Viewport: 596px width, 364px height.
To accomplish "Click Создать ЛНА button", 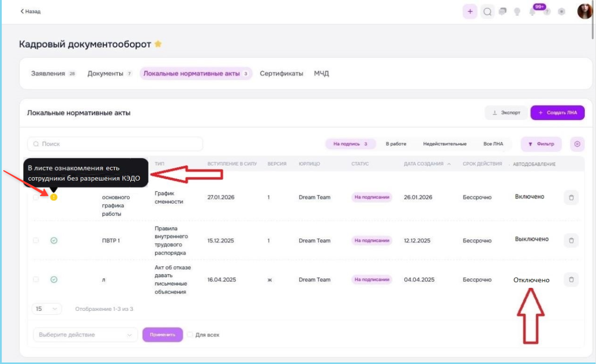I will 557,113.
